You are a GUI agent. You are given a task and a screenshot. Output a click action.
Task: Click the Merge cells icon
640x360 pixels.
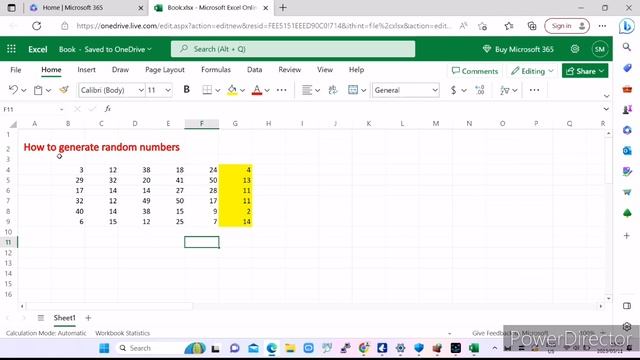(353, 90)
